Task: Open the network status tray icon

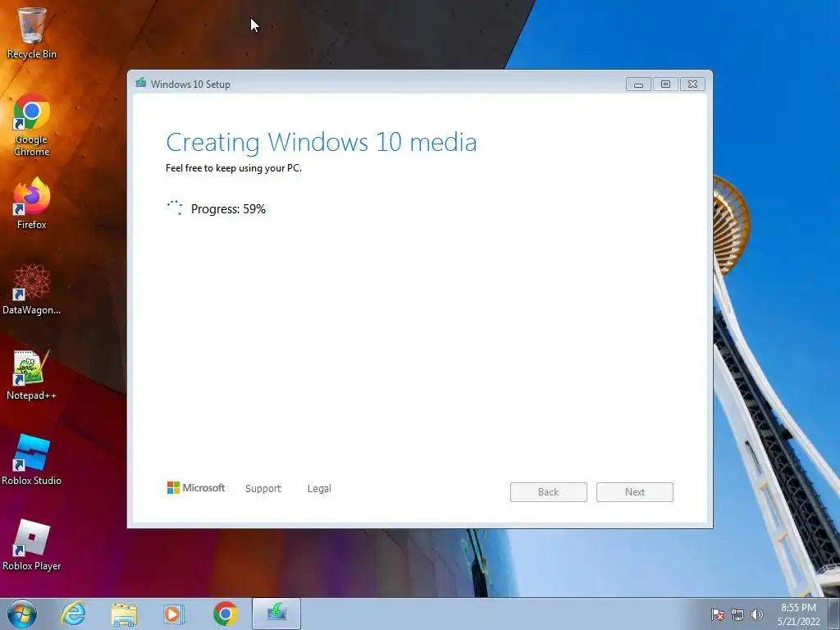Action: click(x=737, y=614)
